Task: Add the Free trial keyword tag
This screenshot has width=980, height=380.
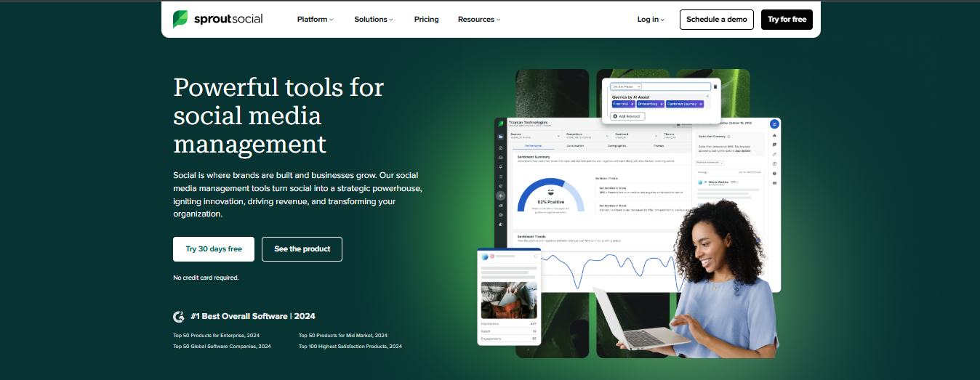Action: 623,104
